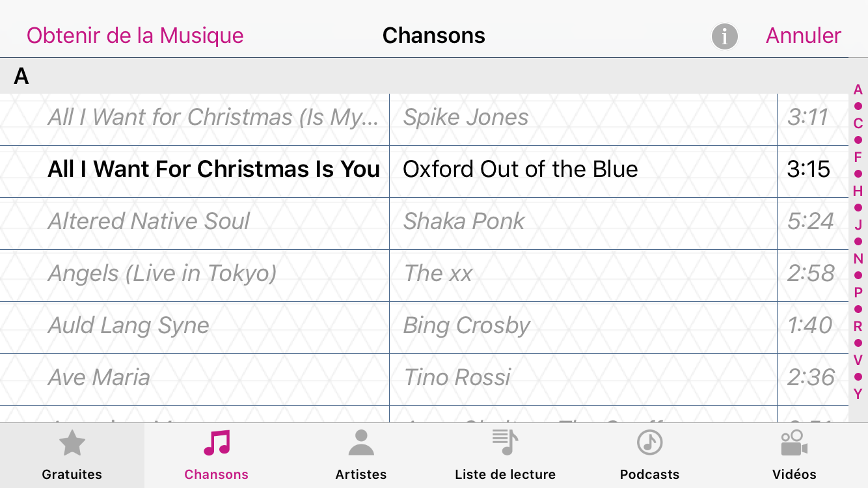Image resolution: width=868 pixels, height=488 pixels.
Task: Jump to letter H in the index
Action: [858, 191]
